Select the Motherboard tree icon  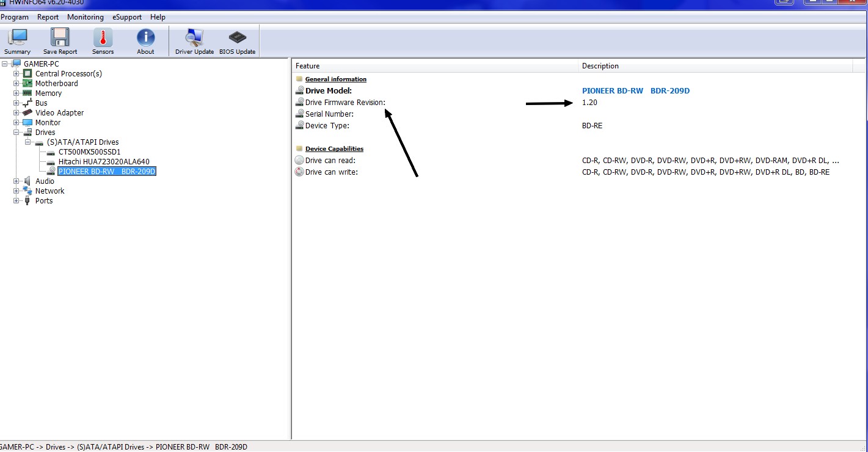click(x=27, y=84)
